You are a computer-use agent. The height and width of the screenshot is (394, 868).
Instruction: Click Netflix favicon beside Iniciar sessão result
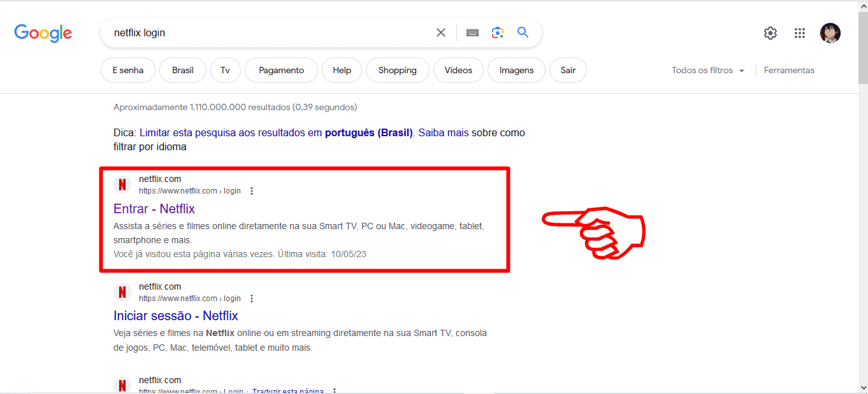tap(122, 292)
